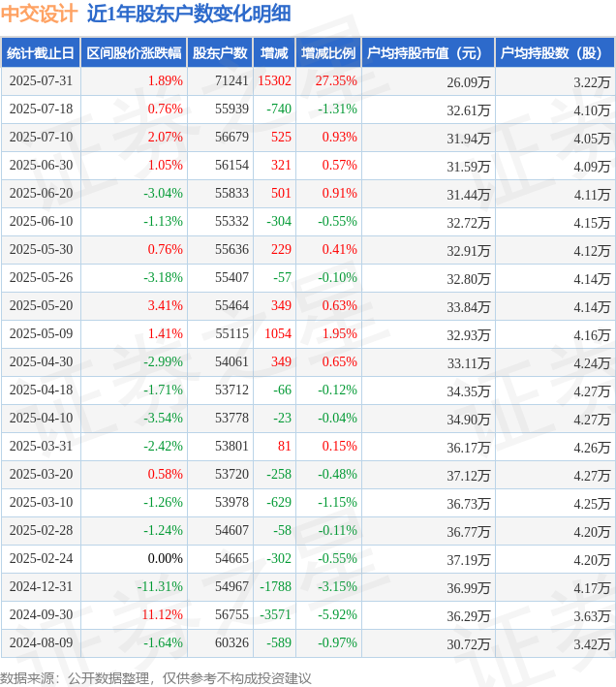The width and height of the screenshot is (616, 687).
Task: Select the 2024-08-09 date cell
Action: click(x=41, y=642)
